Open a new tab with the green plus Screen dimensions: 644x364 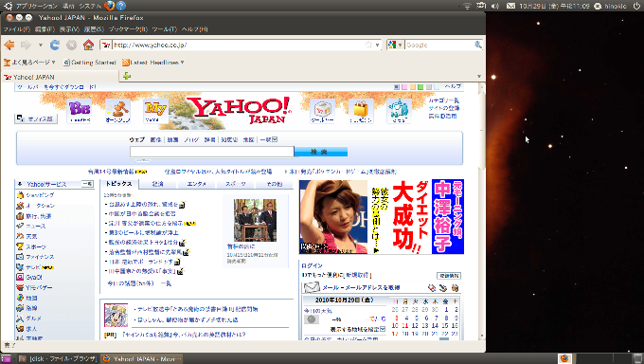(127, 76)
